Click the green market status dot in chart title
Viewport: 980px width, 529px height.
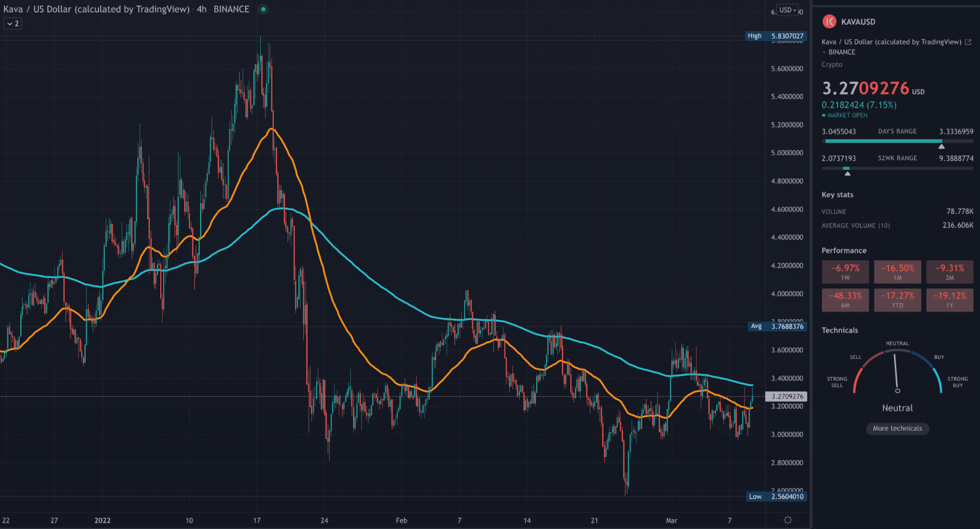point(263,9)
